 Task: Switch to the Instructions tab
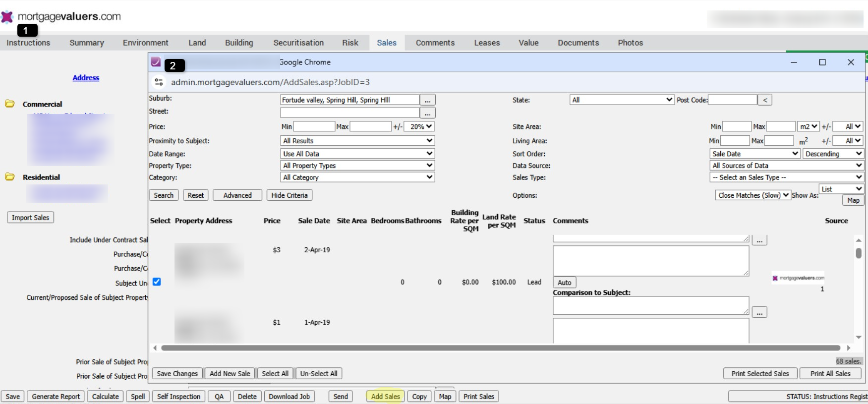[x=28, y=43]
